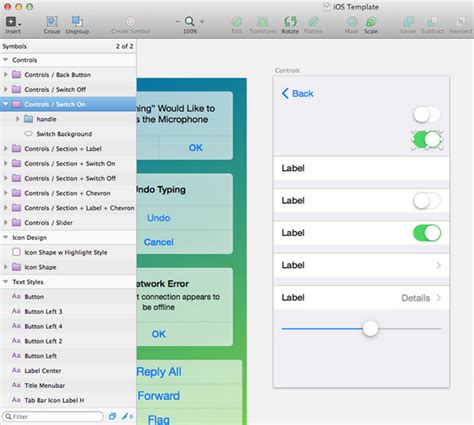The width and height of the screenshot is (474, 425).
Task: Click Cancel in Undo Typing alert
Action: coord(159,242)
